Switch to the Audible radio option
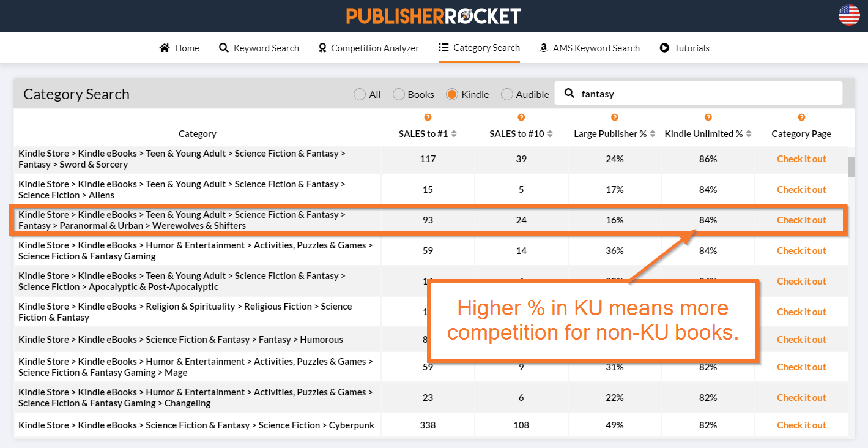 tap(506, 94)
